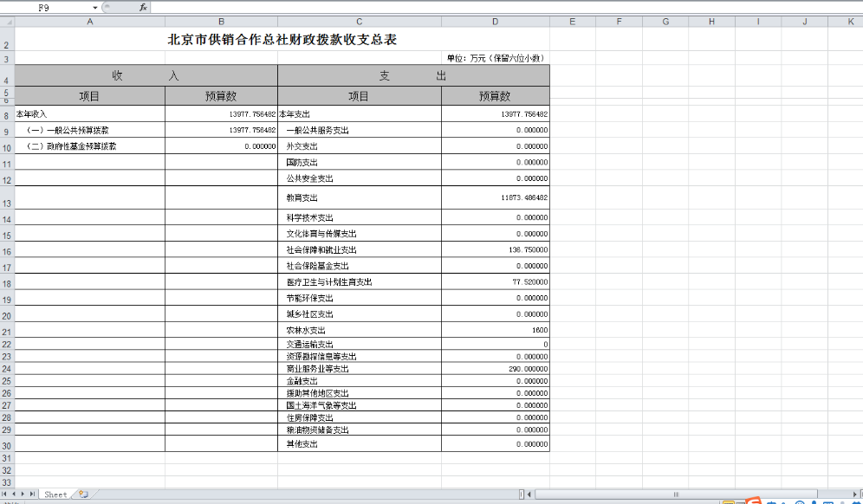The height and width of the screenshot is (504, 863).
Task: Select column G header
Action: [x=665, y=22]
